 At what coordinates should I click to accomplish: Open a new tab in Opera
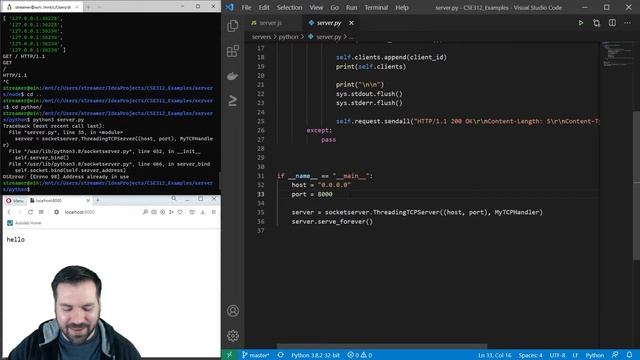[x=98, y=200]
